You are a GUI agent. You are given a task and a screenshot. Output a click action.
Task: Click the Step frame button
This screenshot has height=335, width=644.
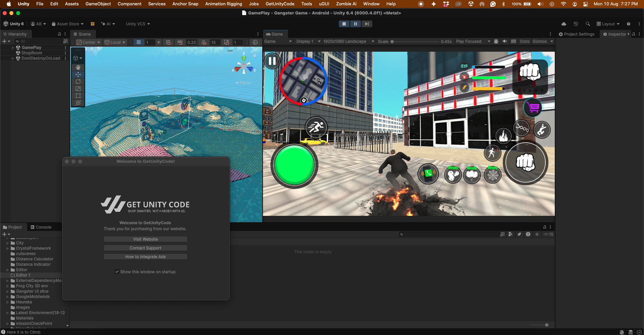(x=367, y=24)
